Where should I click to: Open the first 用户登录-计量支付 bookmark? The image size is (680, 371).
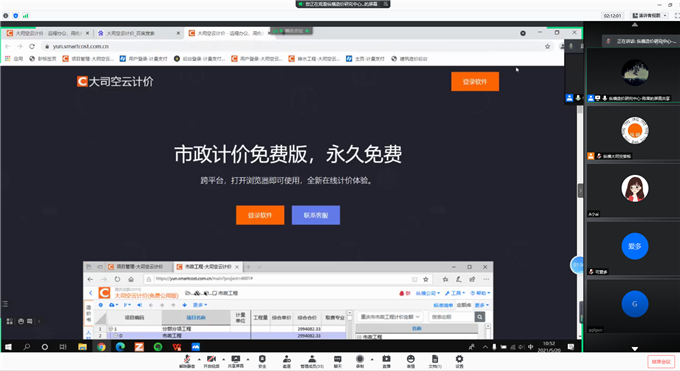[x=143, y=59]
